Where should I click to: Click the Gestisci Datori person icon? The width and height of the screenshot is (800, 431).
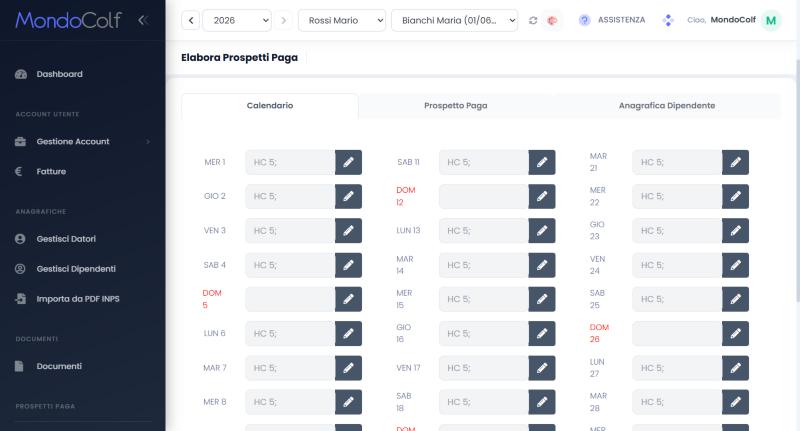tap(20, 239)
